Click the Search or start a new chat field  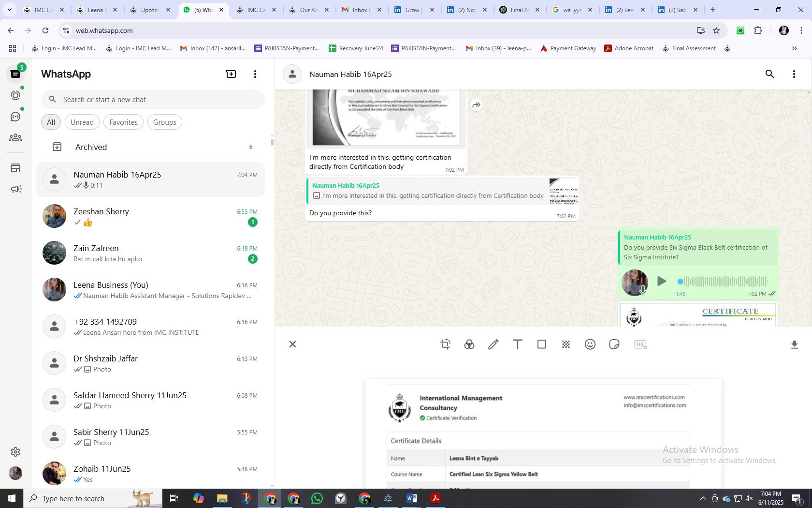pos(153,99)
